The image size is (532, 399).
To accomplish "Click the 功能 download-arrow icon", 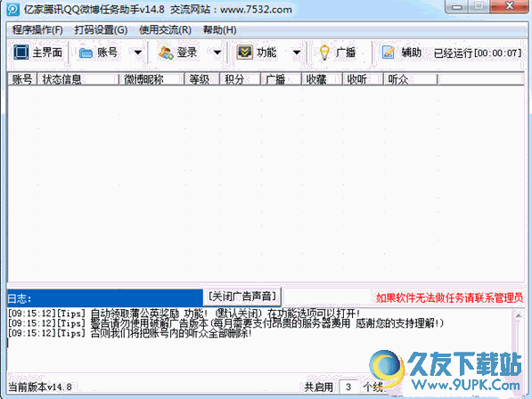I will coord(245,53).
